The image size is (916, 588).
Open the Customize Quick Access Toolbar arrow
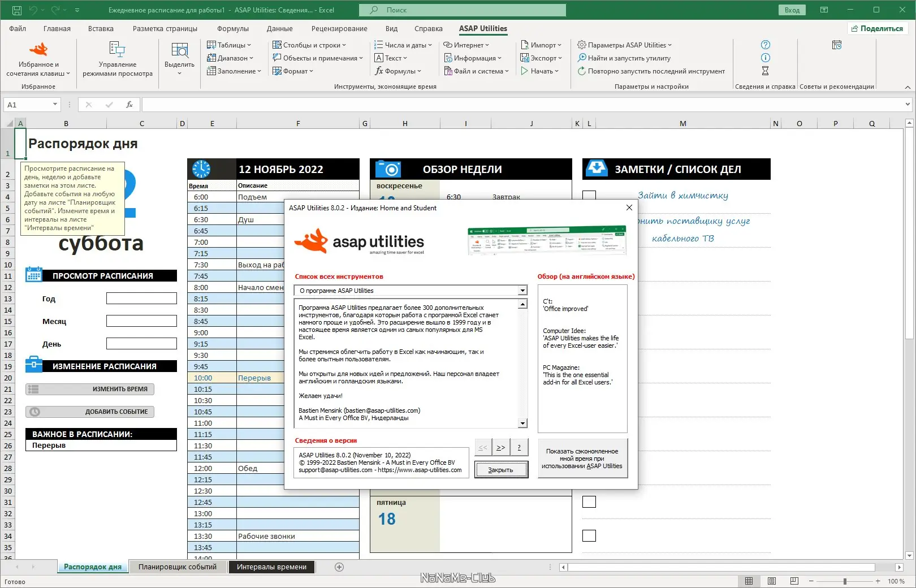(x=77, y=10)
